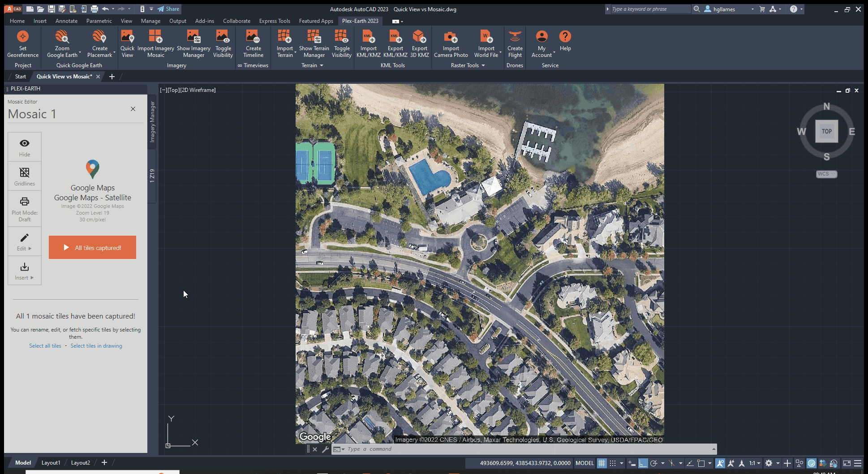
Task: Open Workspace Switching gear in status bar
Action: (x=769, y=463)
